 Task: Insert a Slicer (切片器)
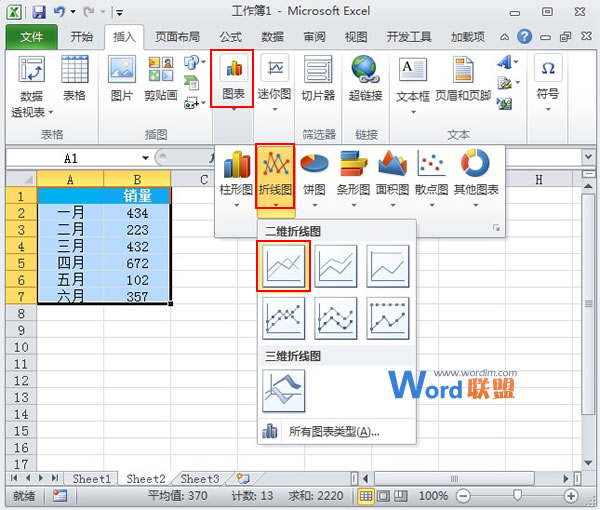pos(318,78)
